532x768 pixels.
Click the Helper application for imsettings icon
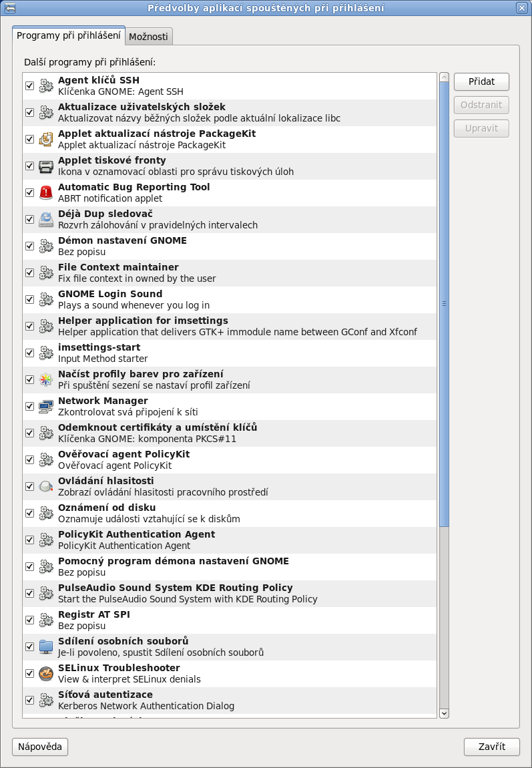point(46,326)
